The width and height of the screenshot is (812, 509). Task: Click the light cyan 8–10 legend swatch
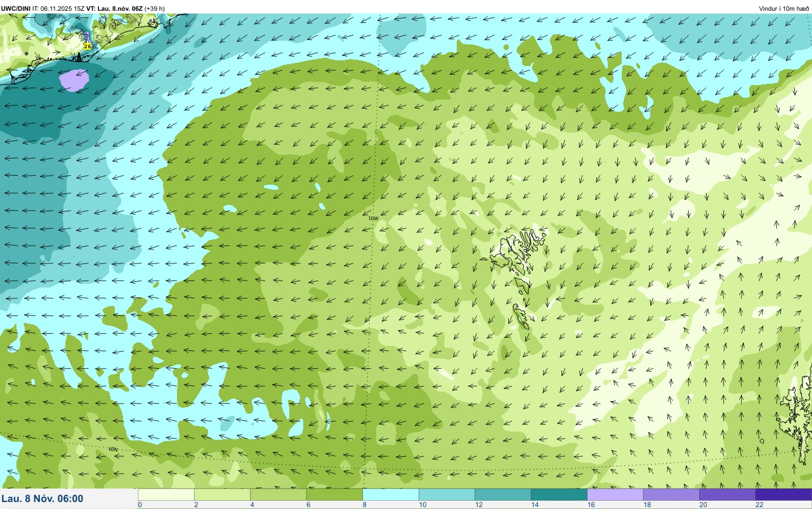(391, 494)
